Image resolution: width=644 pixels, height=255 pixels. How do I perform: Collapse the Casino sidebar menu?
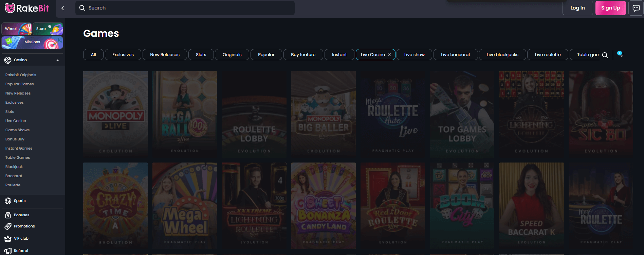point(57,60)
